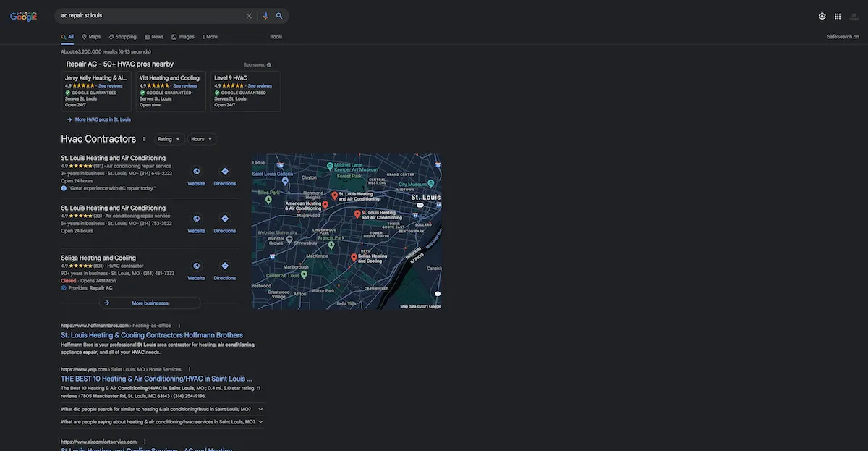Open the Level 9 HVAC sponsored card title
This screenshot has height=451, width=868.
pyautogui.click(x=231, y=78)
